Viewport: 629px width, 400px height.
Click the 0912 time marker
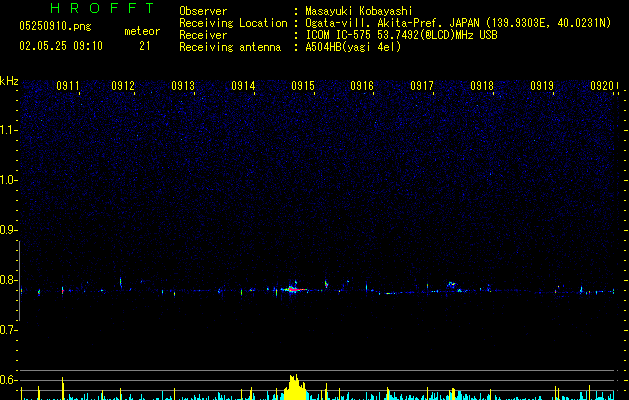123,86
